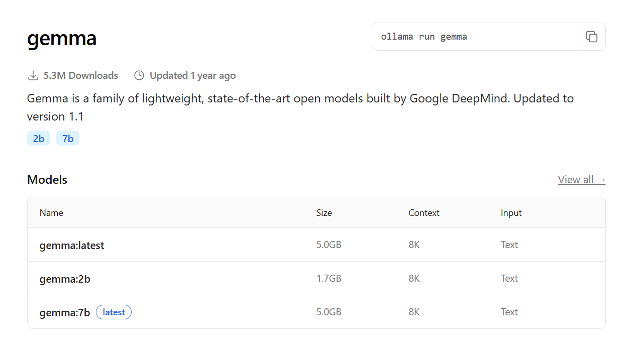Screen dimensions: 644x363
Task: Click the Size column header
Action: (324, 213)
